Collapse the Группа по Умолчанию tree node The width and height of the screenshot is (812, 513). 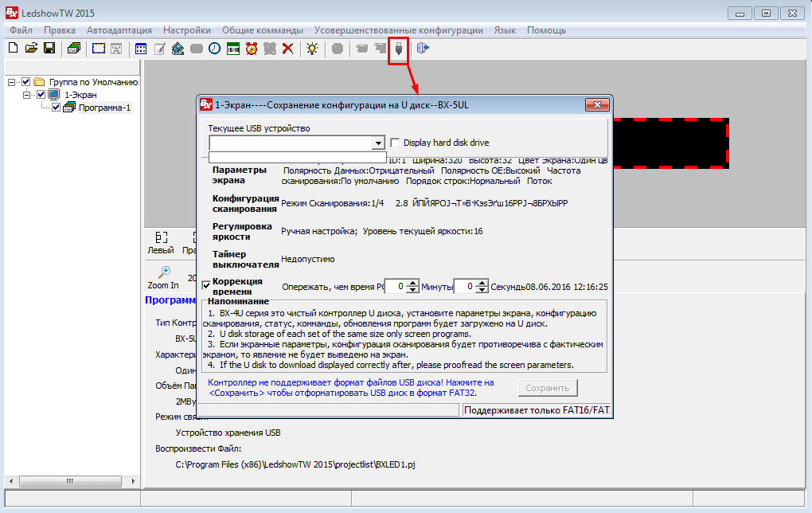(x=12, y=82)
